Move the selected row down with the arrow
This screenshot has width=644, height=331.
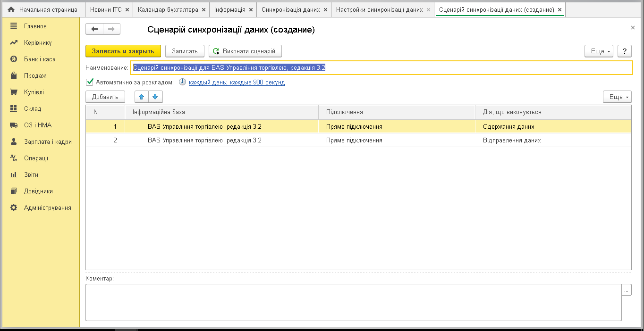coord(155,97)
